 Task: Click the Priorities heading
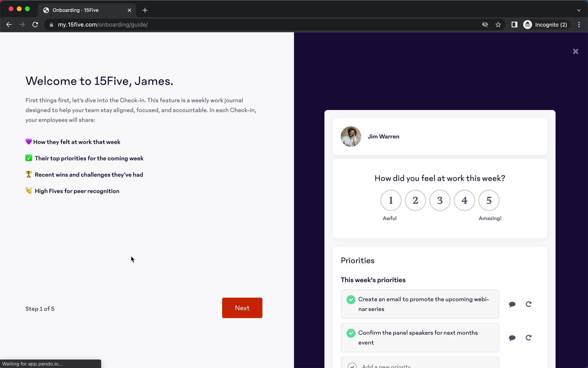(357, 260)
